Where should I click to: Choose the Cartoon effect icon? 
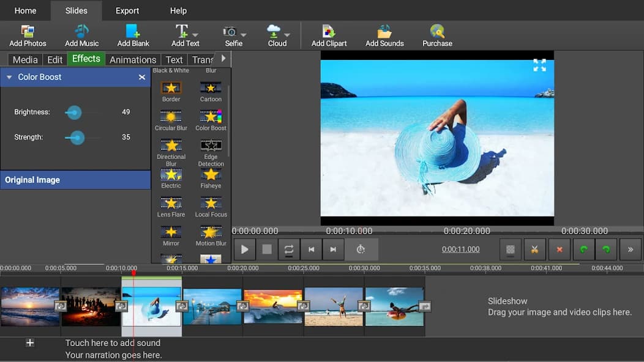pos(211,88)
